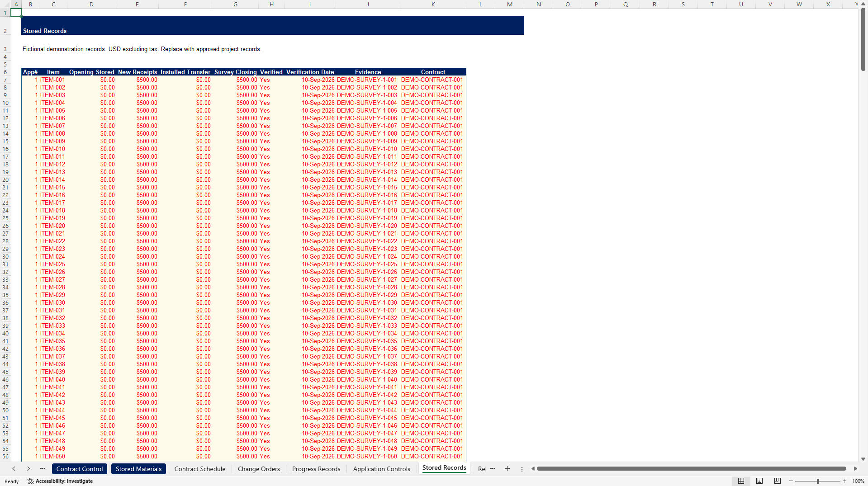Open sheet tab options vertical dots
The image size is (868, 486).
522,469
